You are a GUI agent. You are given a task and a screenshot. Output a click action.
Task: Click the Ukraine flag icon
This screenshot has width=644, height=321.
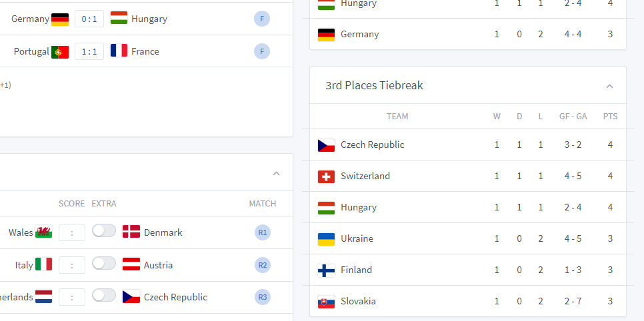pyautogui.click(x=326, y=239)
